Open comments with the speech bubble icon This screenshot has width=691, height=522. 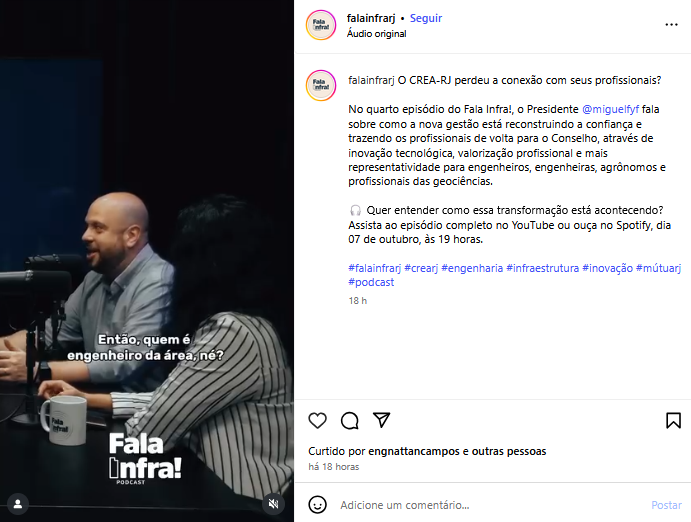click(349, 420)
